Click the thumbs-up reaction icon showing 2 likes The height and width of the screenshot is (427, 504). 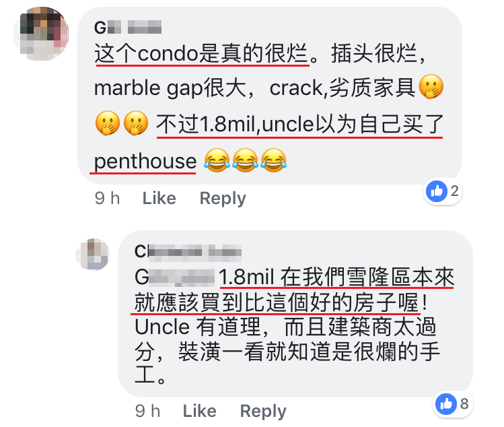(x=436, y=191)
